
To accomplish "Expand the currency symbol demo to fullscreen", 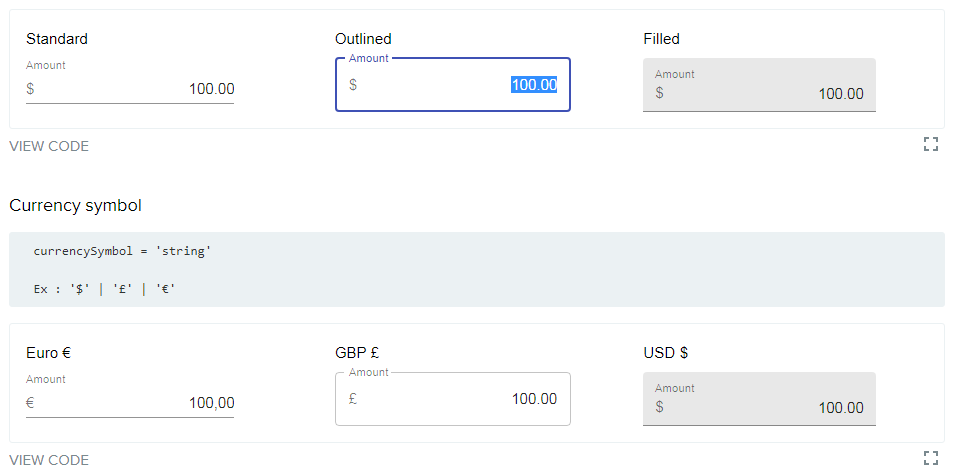I will pyautogui.click(x=931, y=458).
